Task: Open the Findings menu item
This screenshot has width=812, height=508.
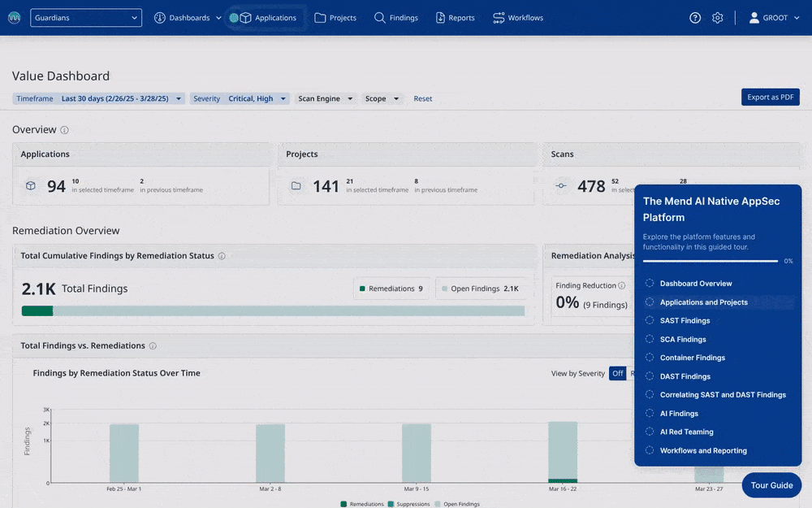Action: point(396,18)
